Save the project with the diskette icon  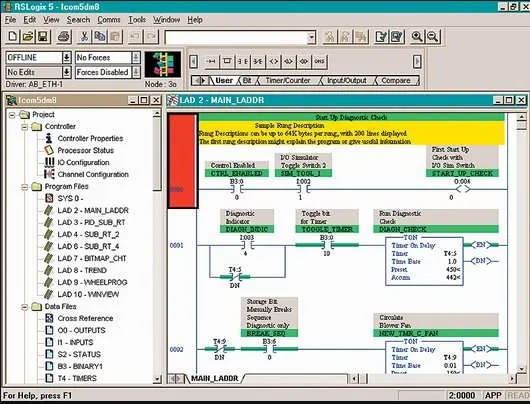43,37
